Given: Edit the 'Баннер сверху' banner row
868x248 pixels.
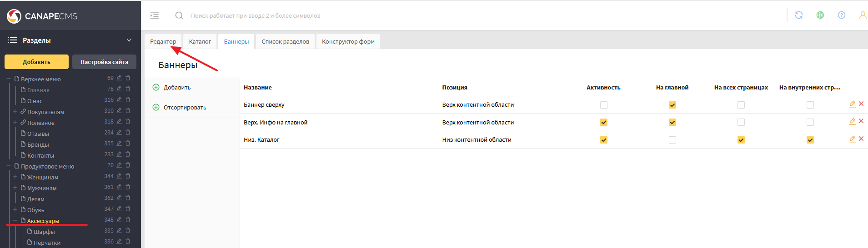Looking at the screenshot, I should [852, 104].
